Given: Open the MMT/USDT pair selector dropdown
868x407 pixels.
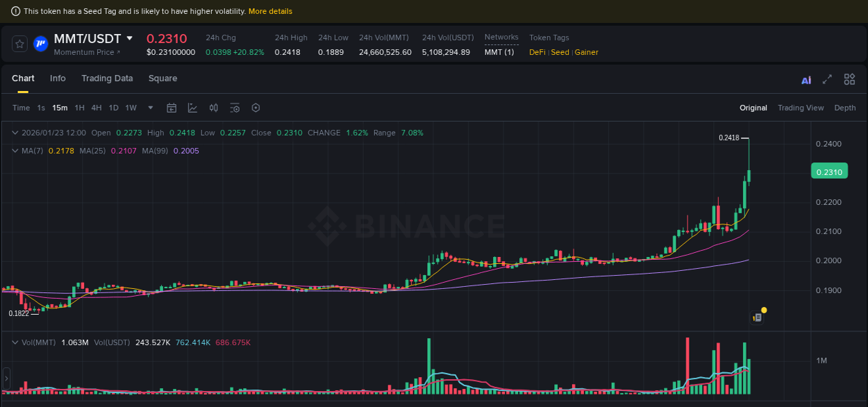Looking at the screenshot, I should coord(130,38).
